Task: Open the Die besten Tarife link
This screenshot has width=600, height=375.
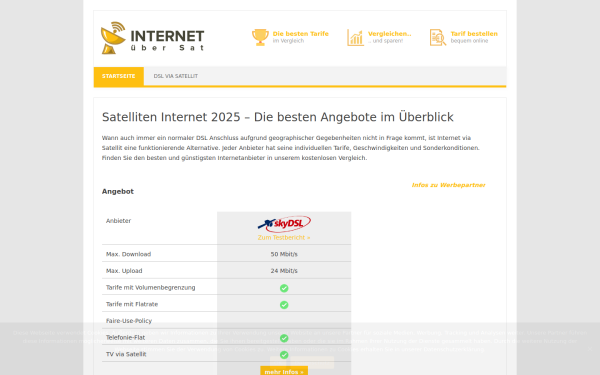Action: (300, 34)
